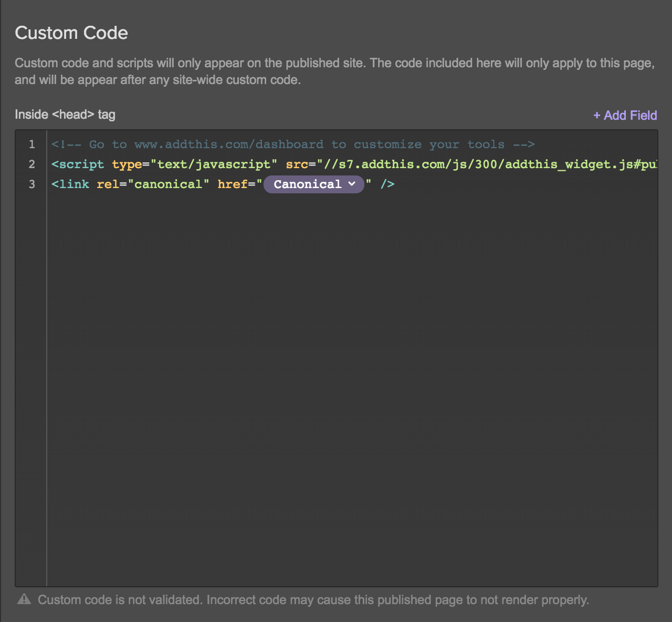Open the Canonical field pill dropdown
Image resolution: width=672 pixels, height=622 pixels.
point(308,184)
